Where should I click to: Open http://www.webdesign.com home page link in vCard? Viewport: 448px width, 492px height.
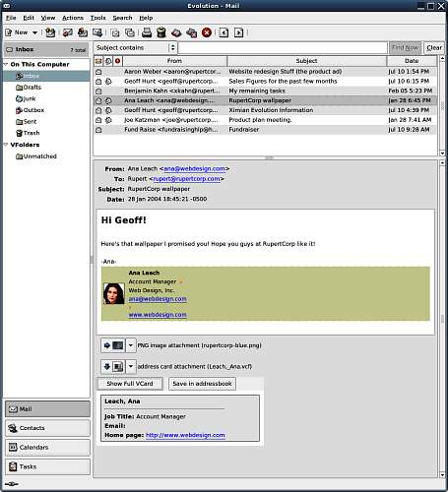185,435
